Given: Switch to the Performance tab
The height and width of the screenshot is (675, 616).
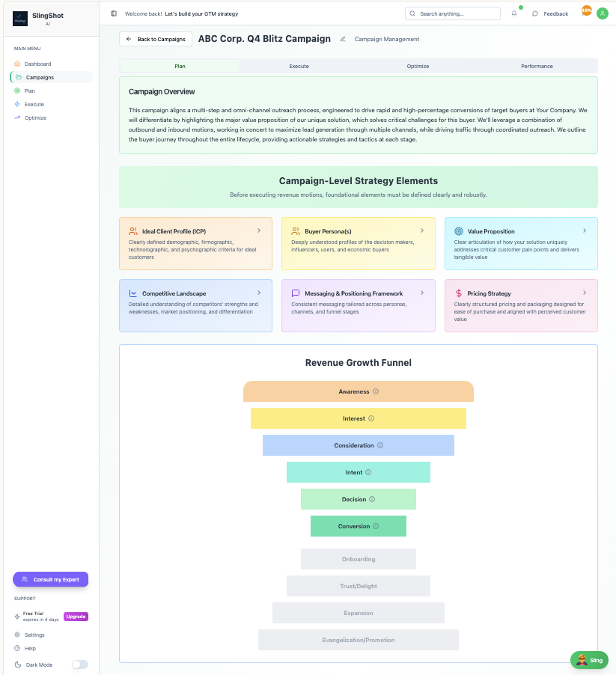Looking at the screenshot, I should click(537, 66).
